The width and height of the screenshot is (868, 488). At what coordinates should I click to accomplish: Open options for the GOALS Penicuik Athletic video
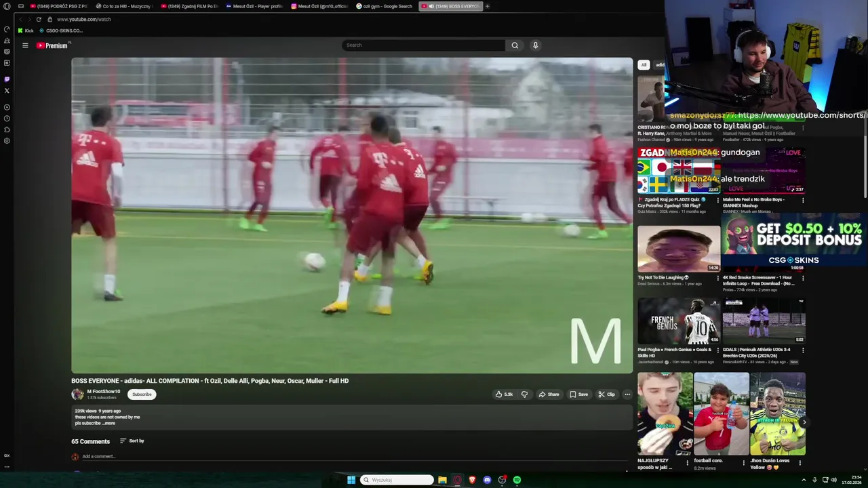[x=803, y=350]
